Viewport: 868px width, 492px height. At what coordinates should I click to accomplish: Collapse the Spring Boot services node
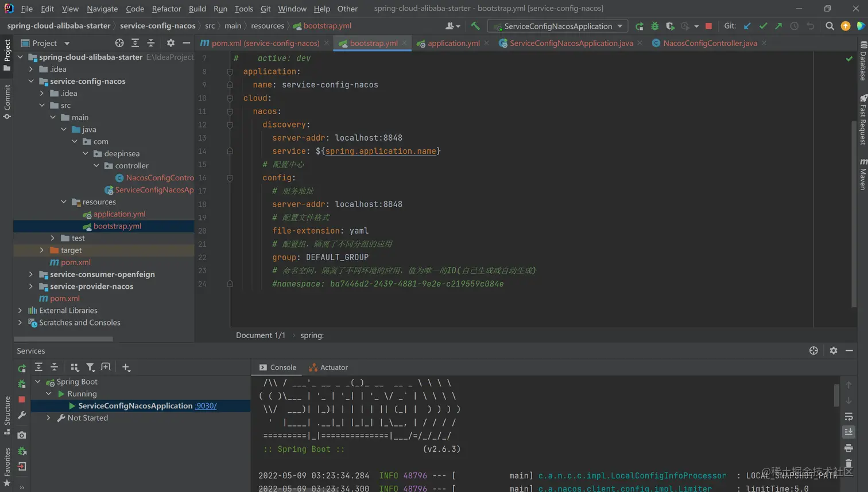[38, 382]
